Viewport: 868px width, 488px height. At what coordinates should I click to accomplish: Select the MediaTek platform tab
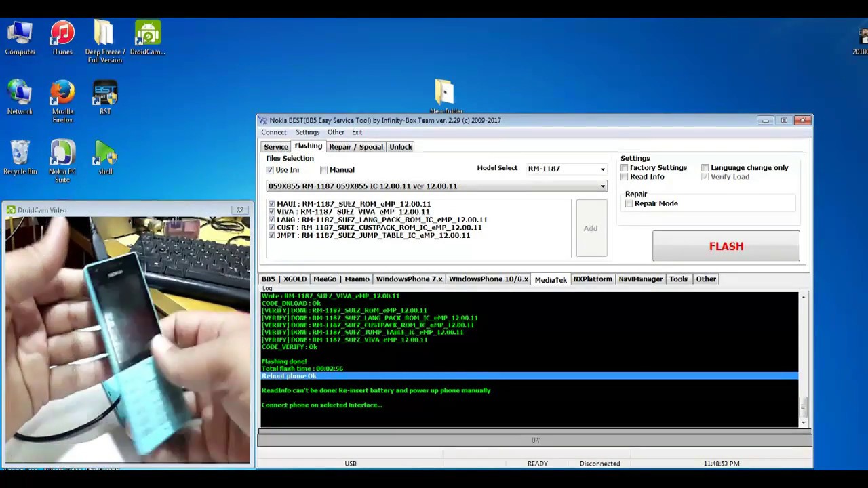coord(551,280)
